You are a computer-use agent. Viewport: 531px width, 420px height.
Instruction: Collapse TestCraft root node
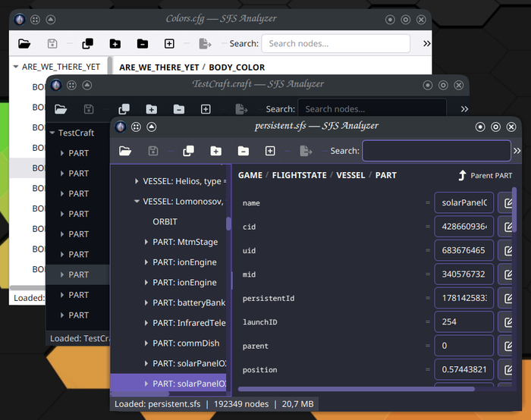pos(52,133)
